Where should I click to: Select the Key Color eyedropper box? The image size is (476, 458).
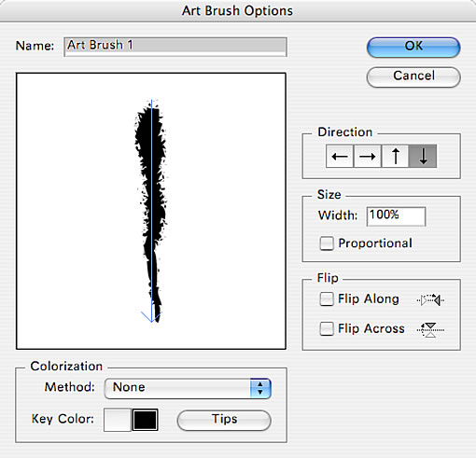(x=118, y=420)
